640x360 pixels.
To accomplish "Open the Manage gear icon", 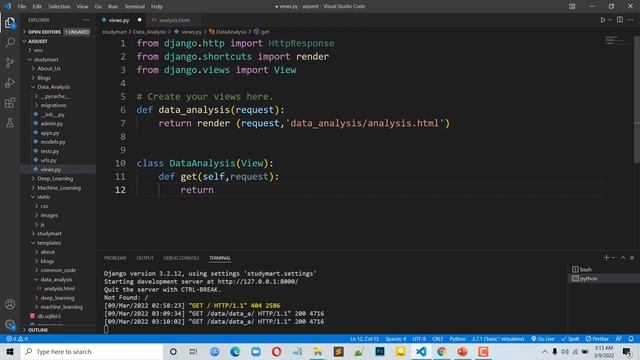I will click(x=10, y=324).
